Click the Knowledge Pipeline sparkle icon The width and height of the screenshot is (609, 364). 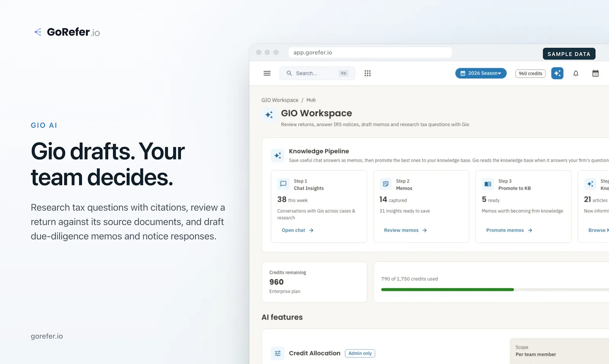[278, 155]
